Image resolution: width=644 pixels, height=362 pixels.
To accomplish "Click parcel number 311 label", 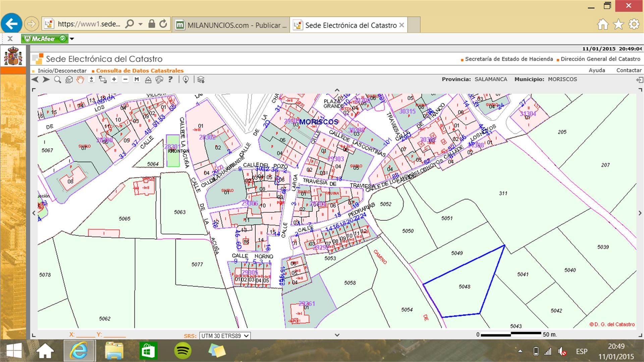I will 503,193.
